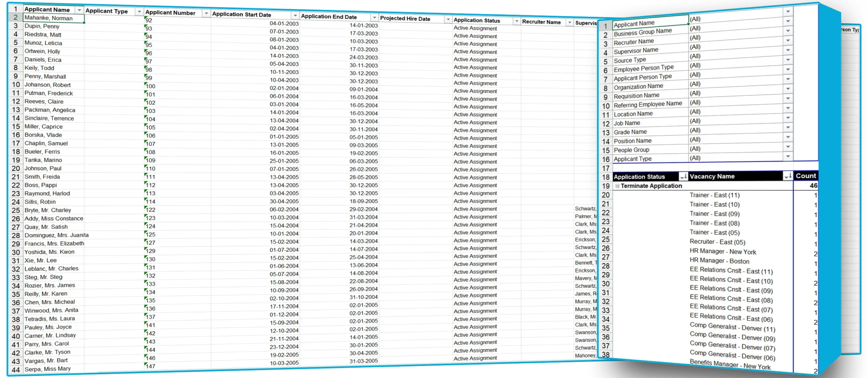
Task: Open the Applicant Number column filter arrow
Action: point(206,14)
